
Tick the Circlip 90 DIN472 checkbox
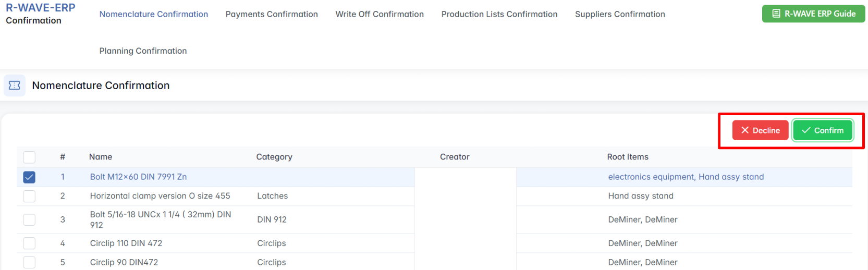29,262
